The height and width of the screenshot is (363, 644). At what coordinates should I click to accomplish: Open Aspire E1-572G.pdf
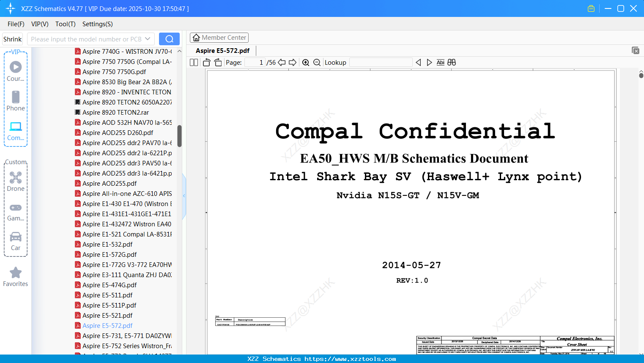click(106, 254)
